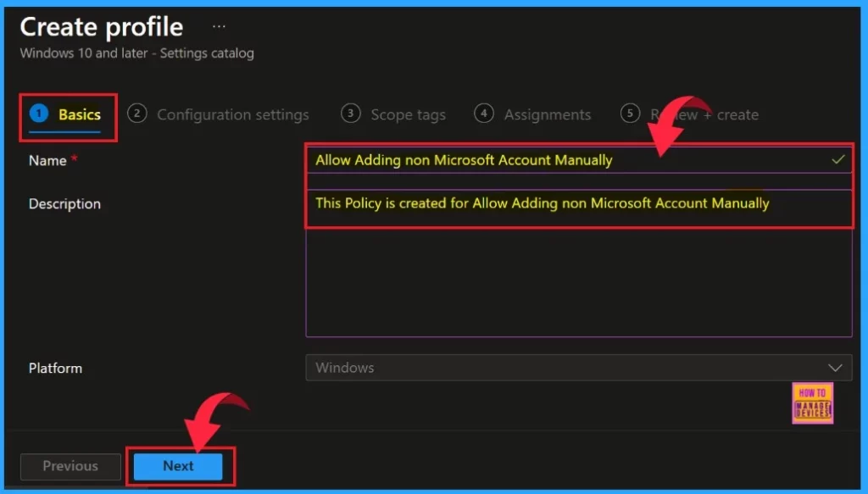The height and width of the screenshot is (494, 868).
Task: Click the Platform label
Action: click(55, 368)
